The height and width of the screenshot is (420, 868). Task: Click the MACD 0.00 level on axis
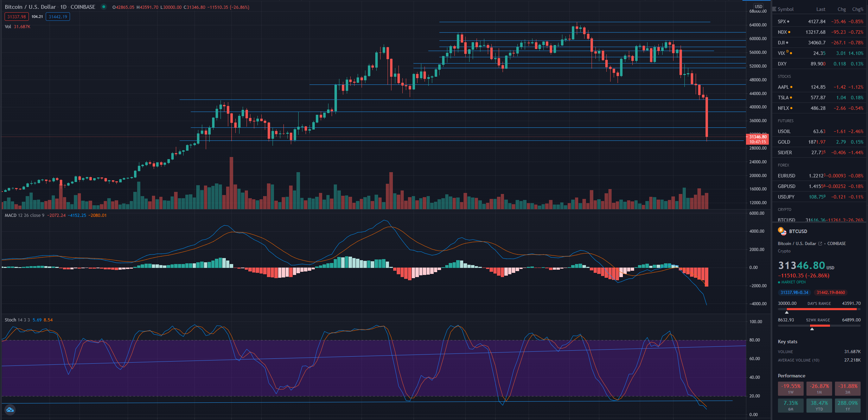pyautogui.click(x=753, y=268)
